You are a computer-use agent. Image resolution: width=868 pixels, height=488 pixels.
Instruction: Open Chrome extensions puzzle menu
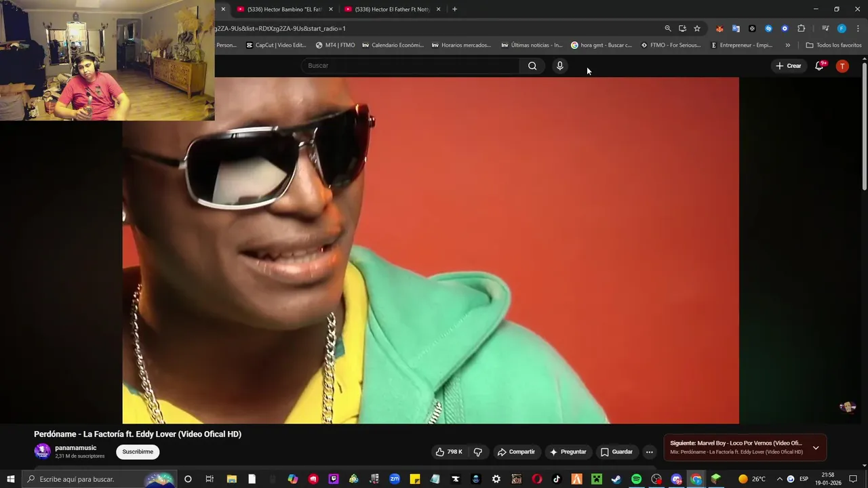(x=802, y=28)
